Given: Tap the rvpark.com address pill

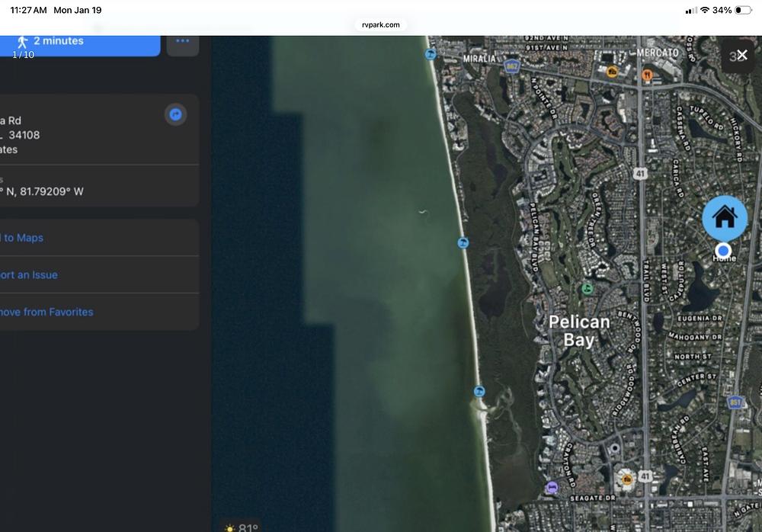Looking at the screenshot, I should tap(381, 24).
